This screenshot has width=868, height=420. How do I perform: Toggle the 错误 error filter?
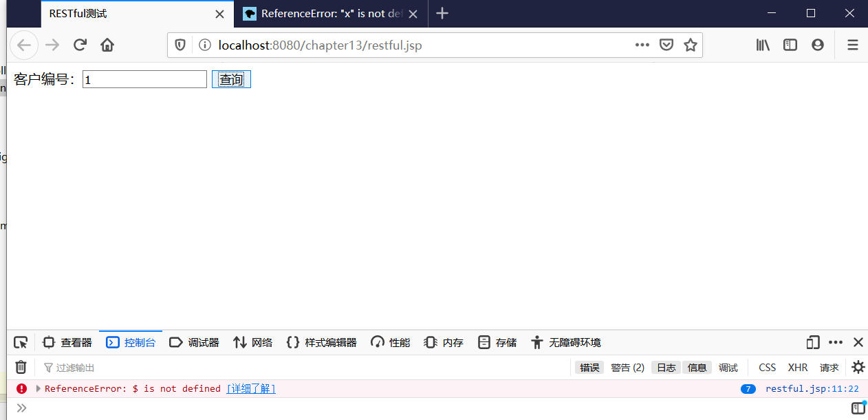pos(589,367)
